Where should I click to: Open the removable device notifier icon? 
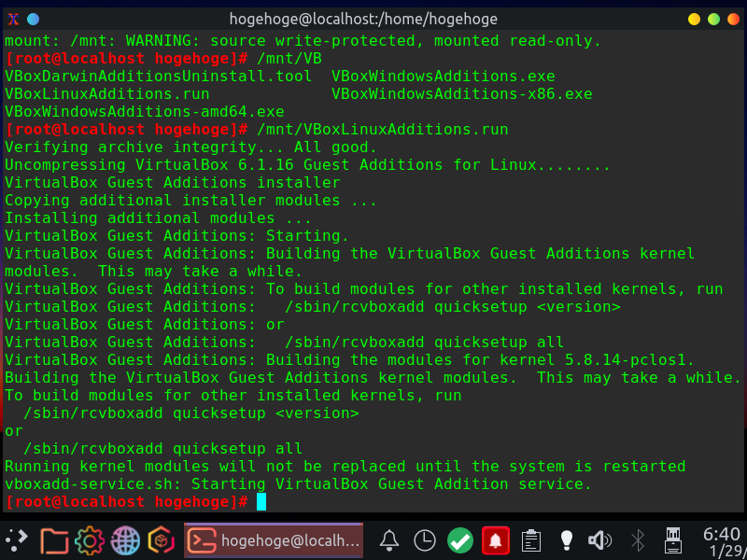(672, 540)
